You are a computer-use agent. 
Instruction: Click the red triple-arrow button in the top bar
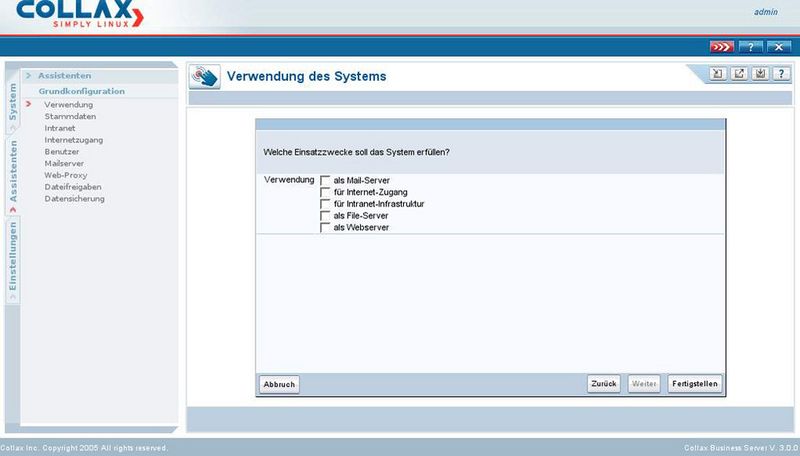[721, 47]
